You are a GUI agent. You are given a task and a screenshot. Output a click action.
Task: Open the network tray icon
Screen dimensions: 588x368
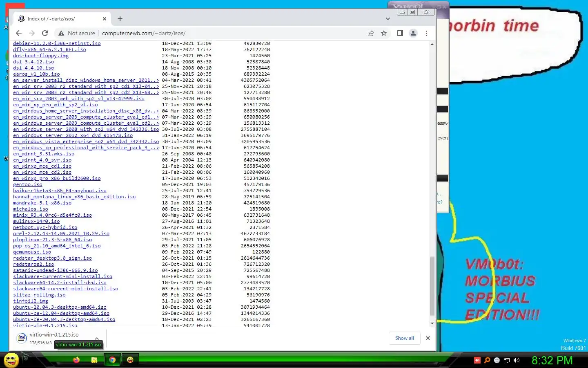coord(507,360)
